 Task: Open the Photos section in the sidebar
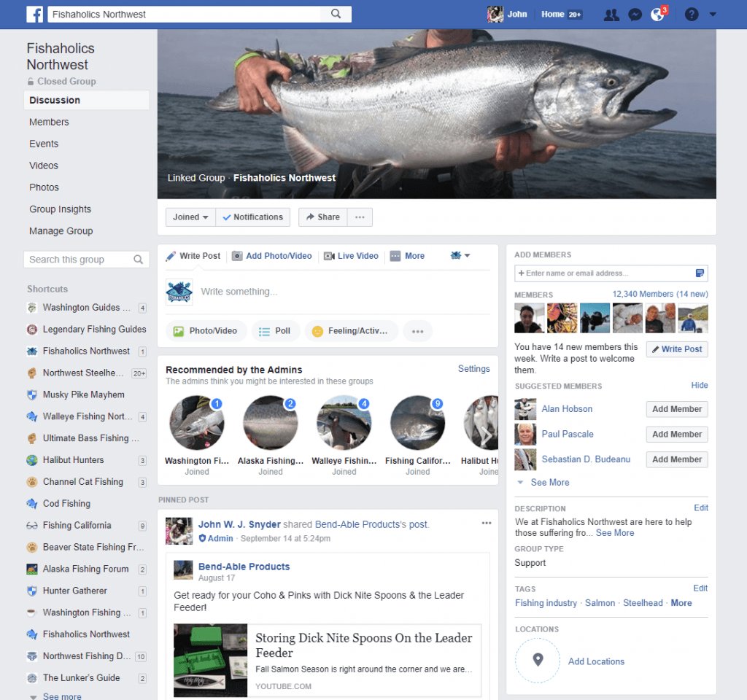point(44,187)
